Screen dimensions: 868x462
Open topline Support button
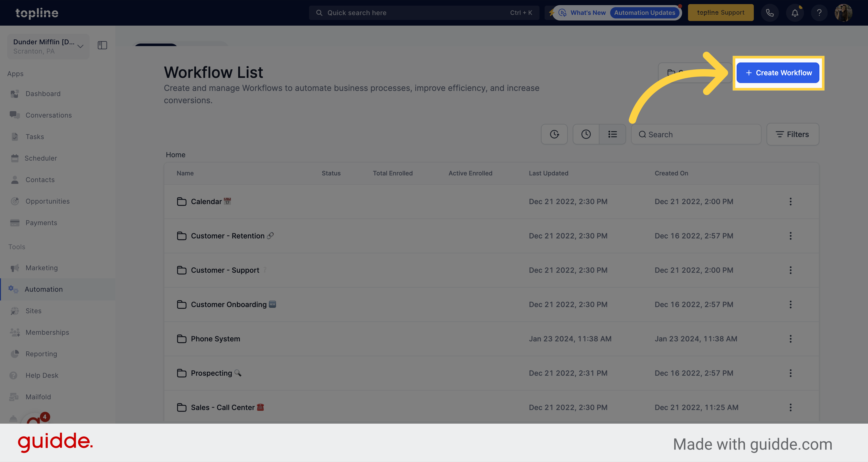721,12
